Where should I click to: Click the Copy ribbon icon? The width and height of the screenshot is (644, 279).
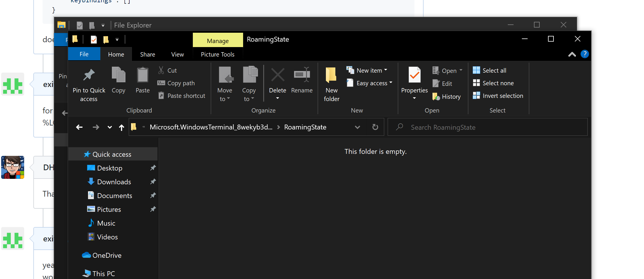(118, 75)
